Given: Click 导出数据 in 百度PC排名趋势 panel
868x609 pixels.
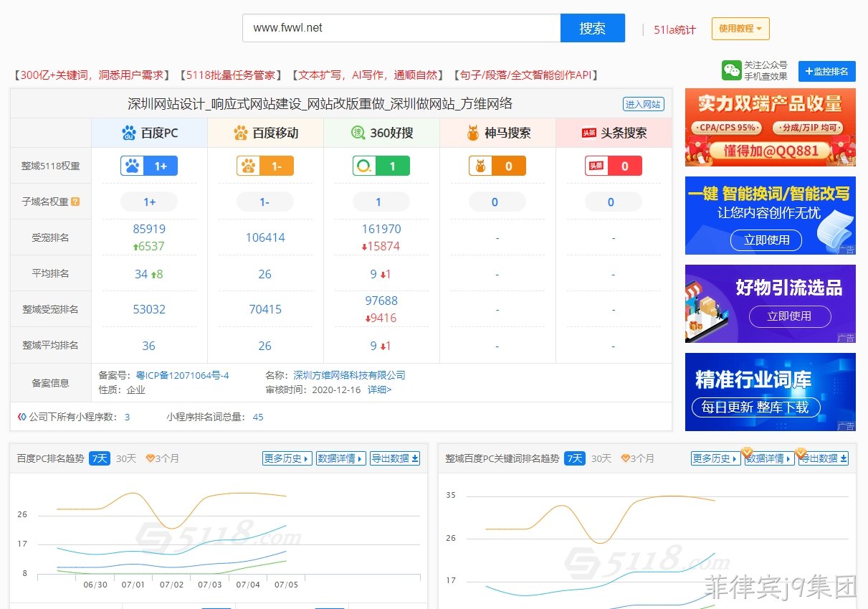Looking at the screenshot, I should [395, 458].
